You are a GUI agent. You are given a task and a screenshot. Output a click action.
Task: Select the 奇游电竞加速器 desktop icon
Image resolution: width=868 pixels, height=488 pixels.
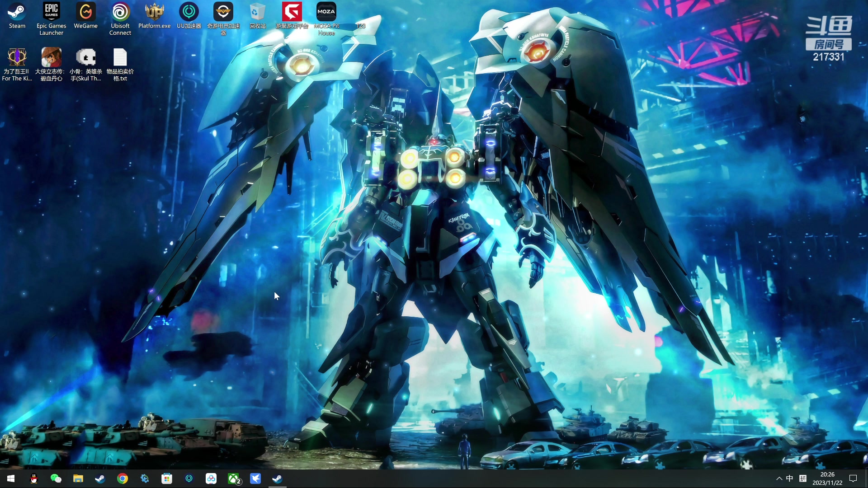pyautogui.click(x=223, y=19)
